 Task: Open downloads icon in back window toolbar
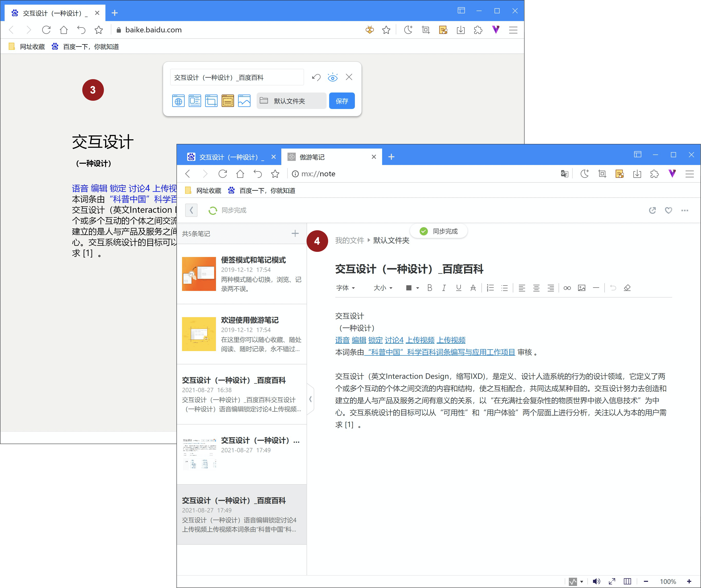[x=460, y=30]
